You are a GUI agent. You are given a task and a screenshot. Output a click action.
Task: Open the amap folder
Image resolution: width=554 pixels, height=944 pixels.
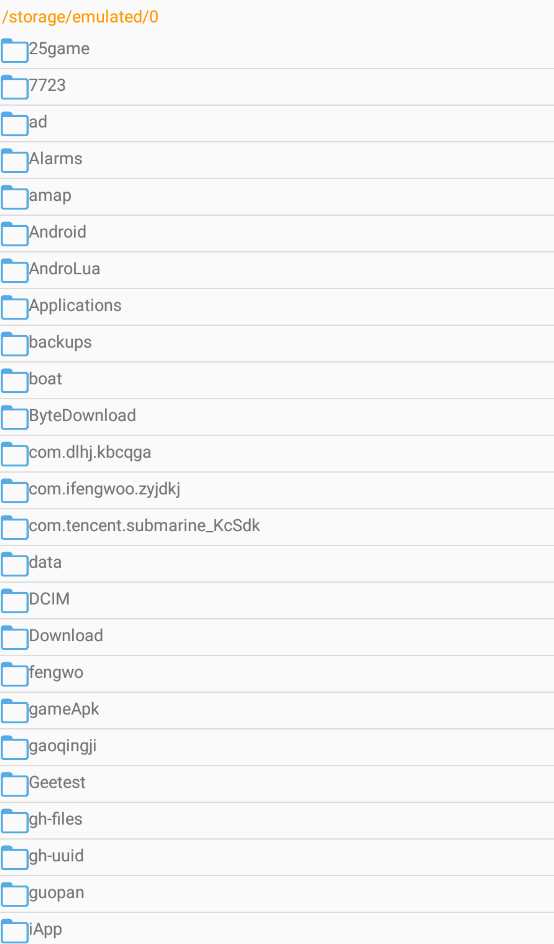tap(277, 197)
